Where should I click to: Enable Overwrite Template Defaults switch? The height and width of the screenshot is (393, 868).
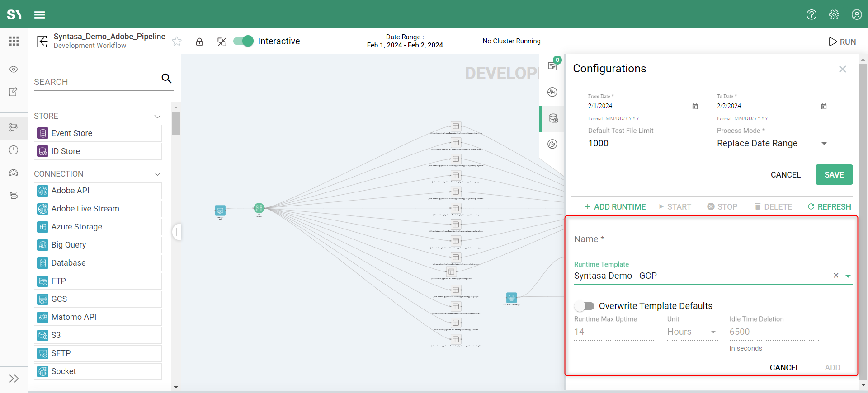(x=585, y=306)
